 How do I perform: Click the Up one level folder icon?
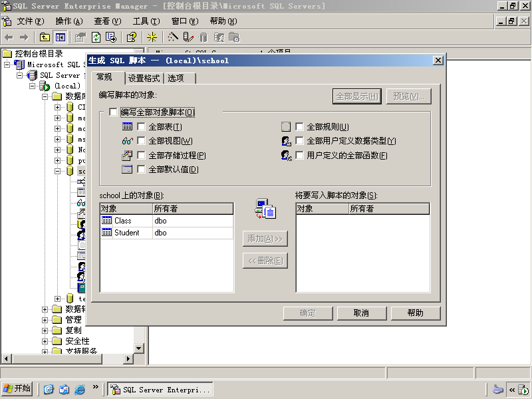[x=45, y=37]
